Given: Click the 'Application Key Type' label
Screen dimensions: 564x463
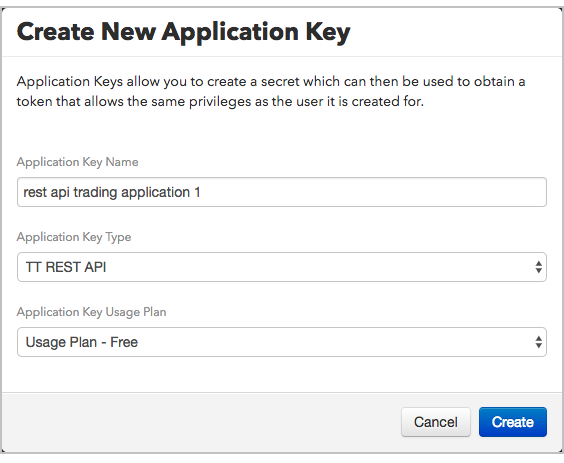Looking at the screenshot, I should [x=74, y=237].
